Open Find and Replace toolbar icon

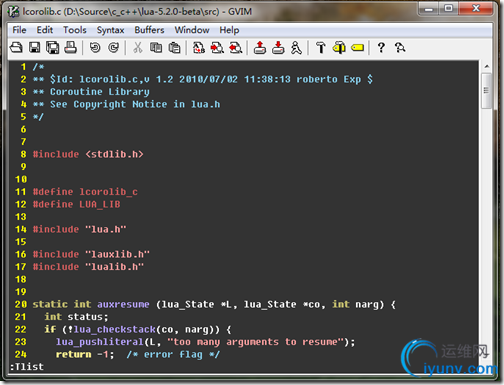199,48
